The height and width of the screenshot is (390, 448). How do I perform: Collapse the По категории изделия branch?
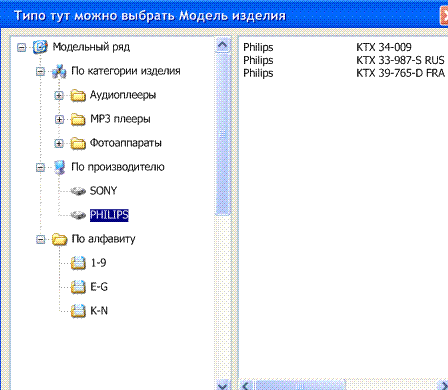(x=40, y=71)
